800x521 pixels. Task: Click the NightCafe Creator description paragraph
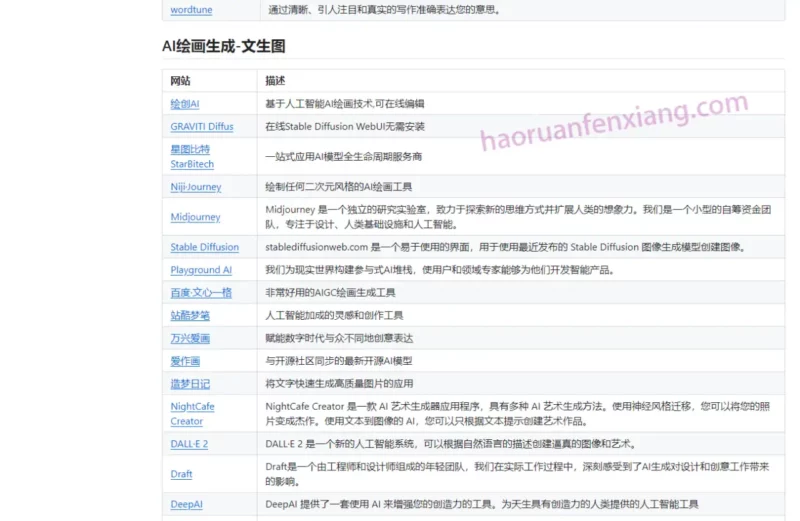tap(517, 414)
